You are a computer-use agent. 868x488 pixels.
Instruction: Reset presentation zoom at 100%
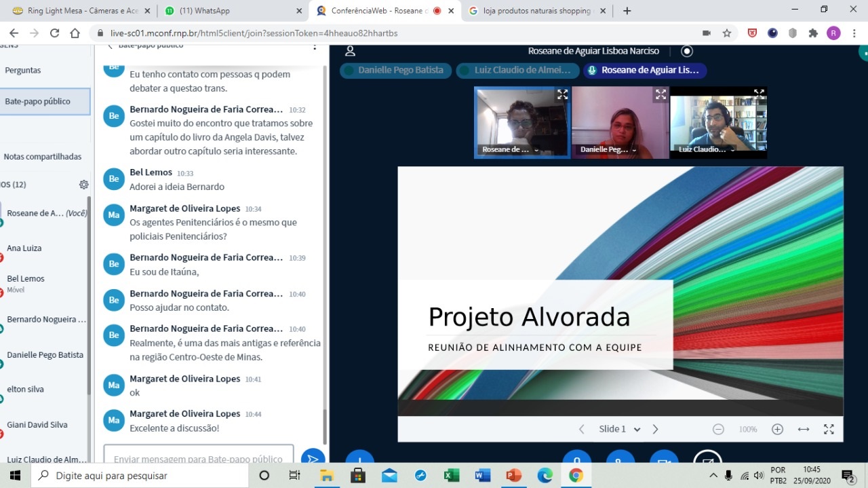(748, 430)
